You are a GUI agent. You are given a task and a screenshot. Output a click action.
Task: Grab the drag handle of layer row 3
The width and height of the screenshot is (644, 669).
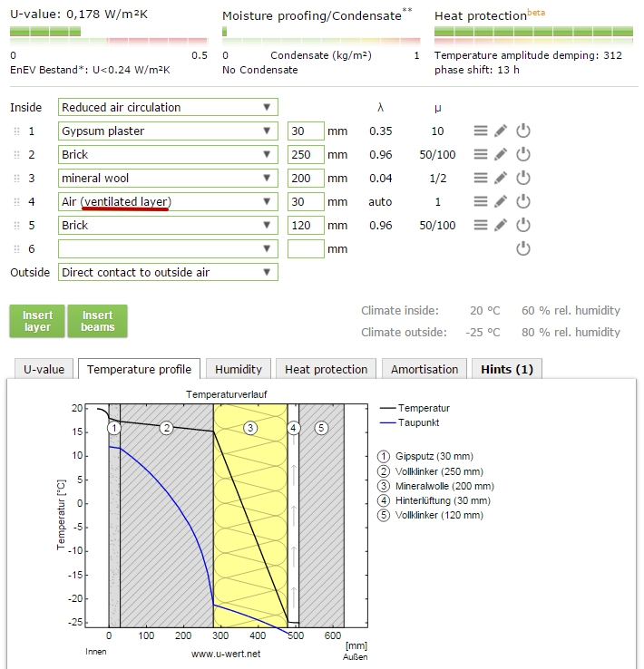coord(16,179)
